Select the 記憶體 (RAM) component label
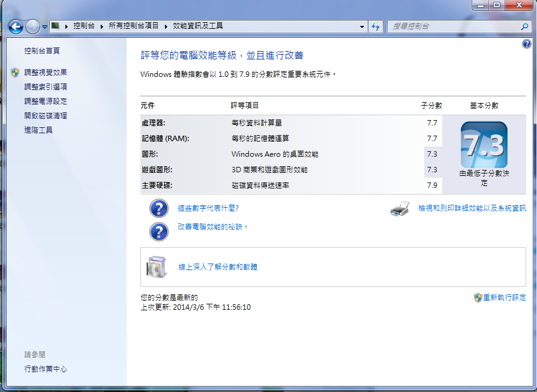The width and height of the screenshot is (537, 392). click(166, 139)
